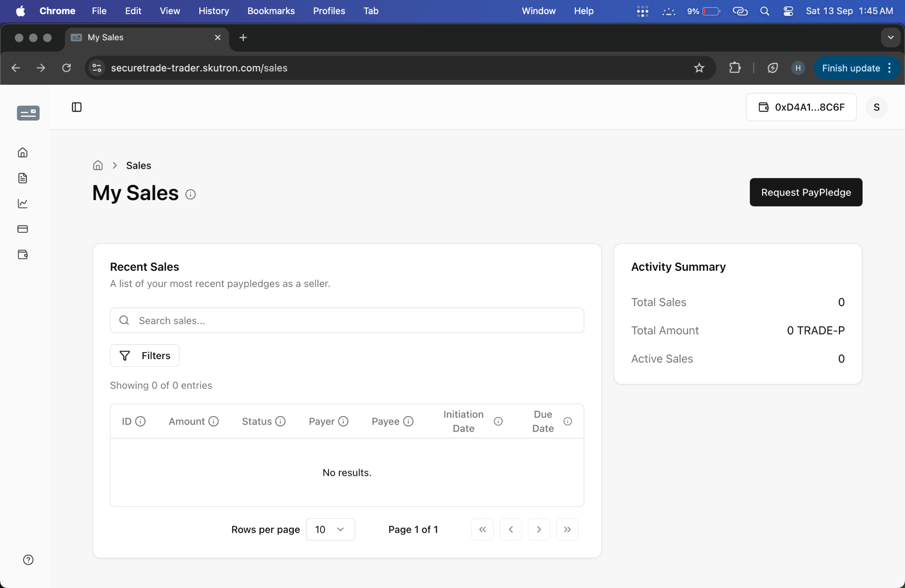
Task: Click the wallet address 0xD4A1...8C6F button
Action: (x=801, y=107)
